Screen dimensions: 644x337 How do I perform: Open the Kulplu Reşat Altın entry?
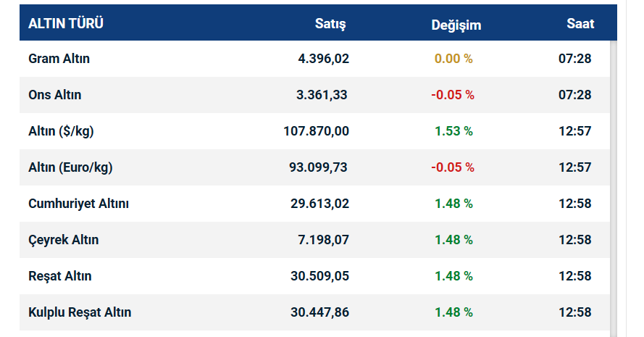[80, 312]
